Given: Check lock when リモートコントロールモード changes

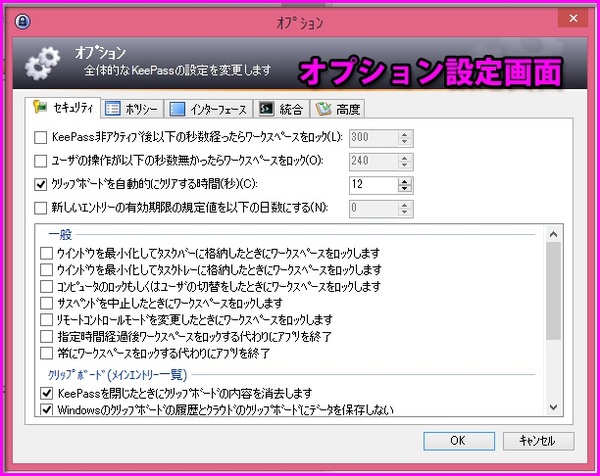Looking at the screenshot, I should coord(46,320).
